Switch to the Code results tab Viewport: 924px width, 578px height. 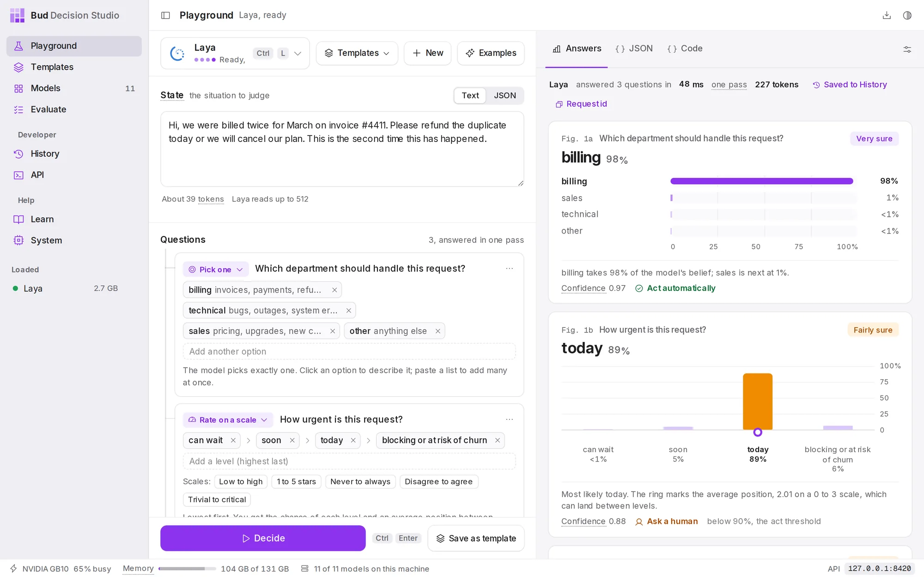click(x=685, y=49)
